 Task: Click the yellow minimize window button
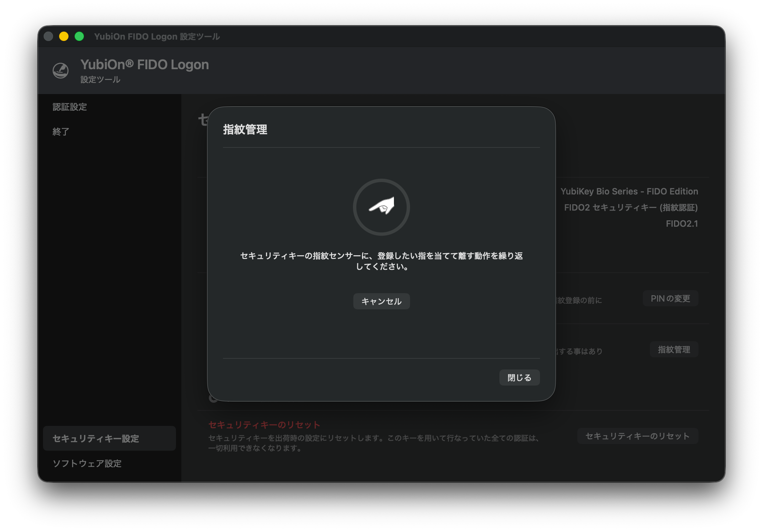(64, 36)
